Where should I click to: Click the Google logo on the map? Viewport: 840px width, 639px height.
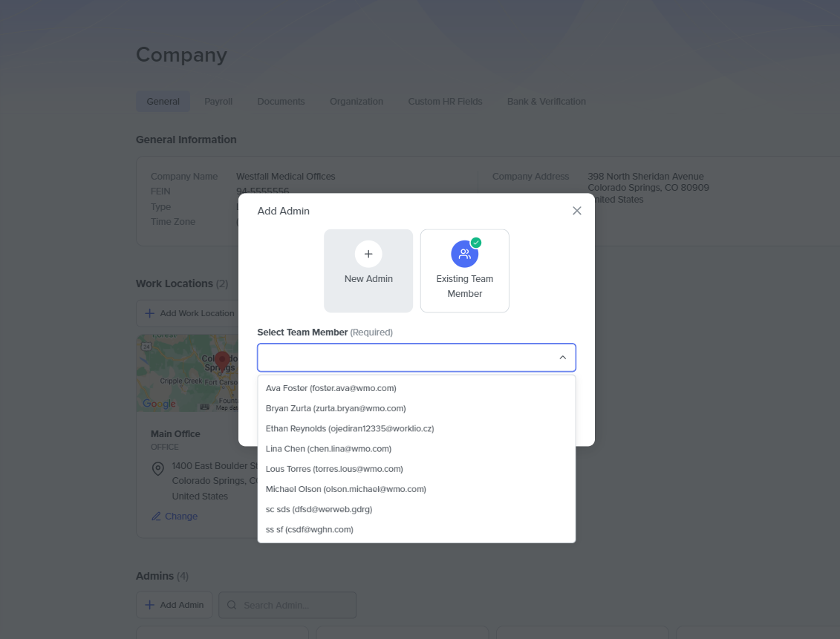pos(159,404)
